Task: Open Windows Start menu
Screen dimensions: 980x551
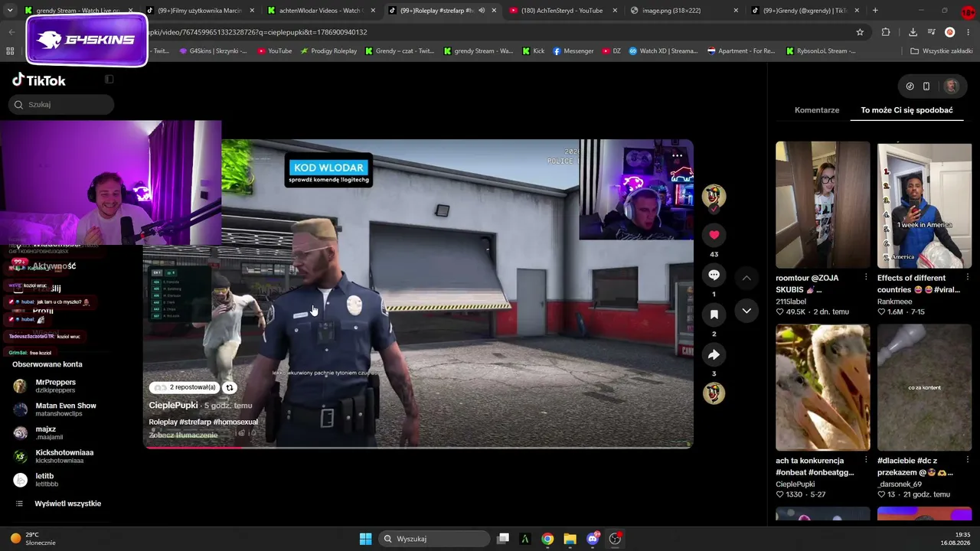Action: tap(365, 539)
